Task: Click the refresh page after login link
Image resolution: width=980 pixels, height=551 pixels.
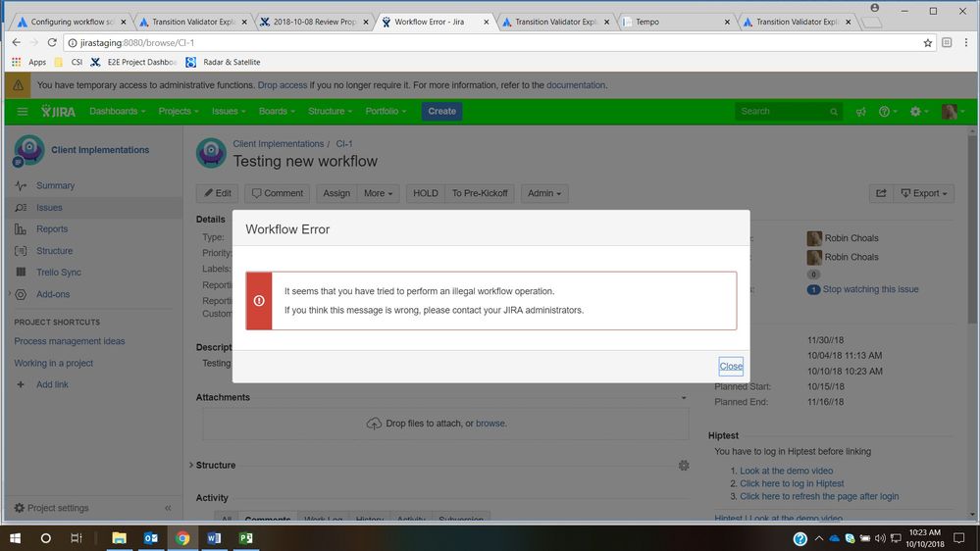Action: pyautogui.click(x=819, y=497)
